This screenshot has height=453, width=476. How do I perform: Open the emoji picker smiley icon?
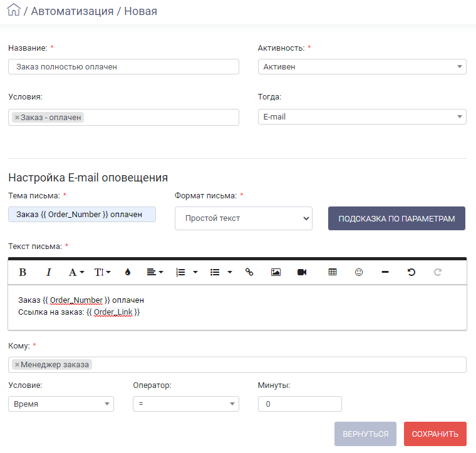(359, 272)
